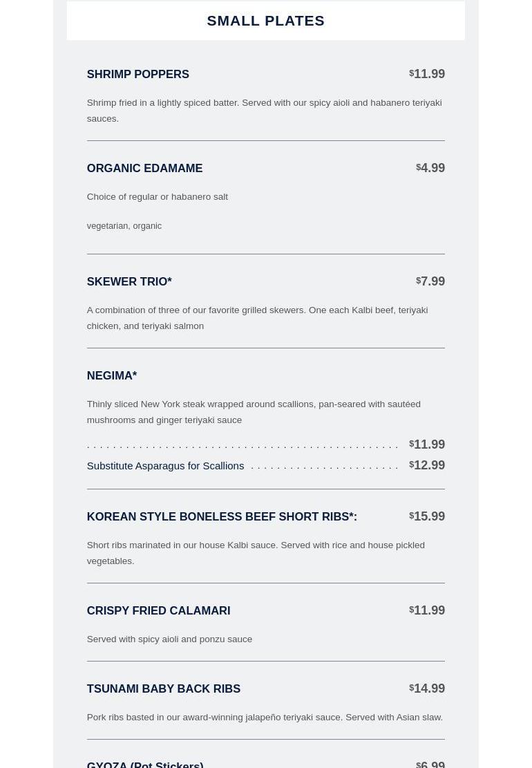Click the short ribs $15.99 price
Screen dimensions: 532x768
(x=428, y=516)
